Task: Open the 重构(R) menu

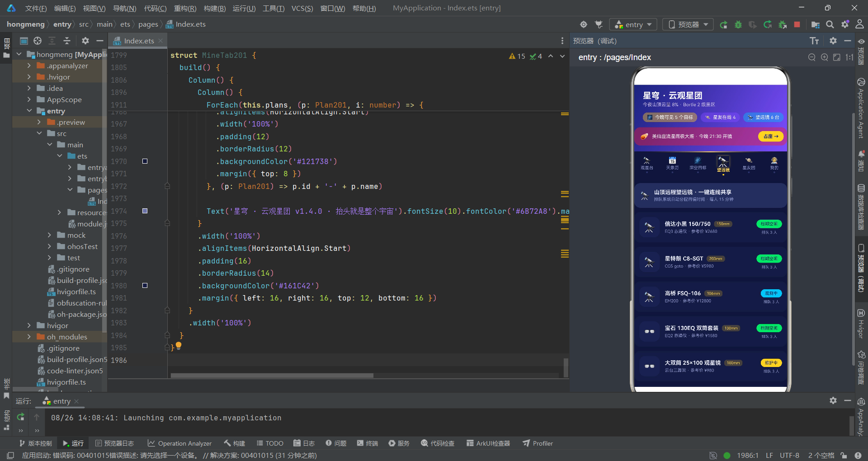Action: pos(185,8)
